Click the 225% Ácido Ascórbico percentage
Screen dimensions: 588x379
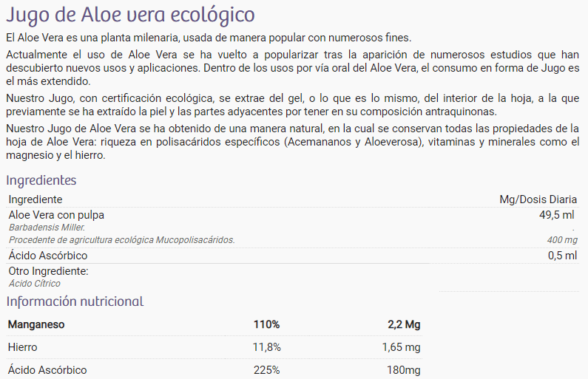266,370
